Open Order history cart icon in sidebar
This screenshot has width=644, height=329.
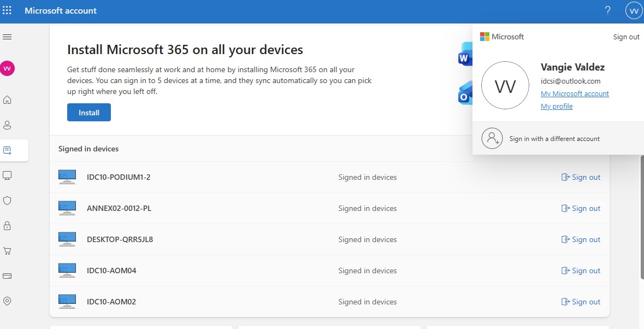[7, 251]
